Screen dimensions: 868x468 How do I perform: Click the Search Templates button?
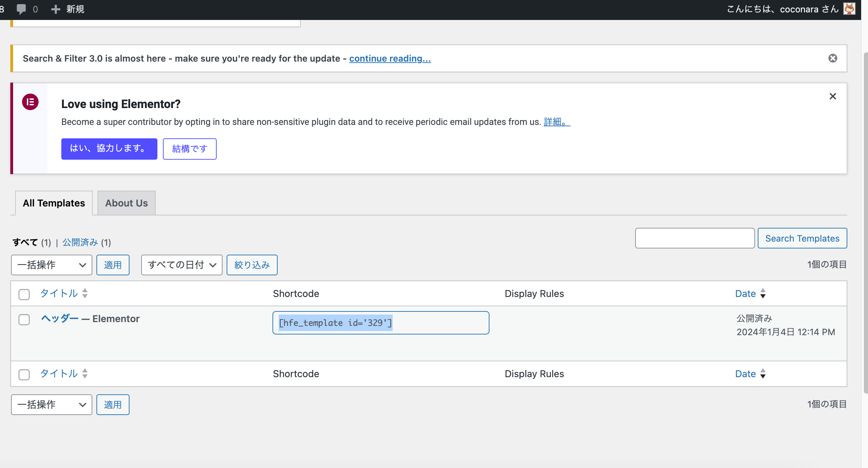click(x=802, y=238)
